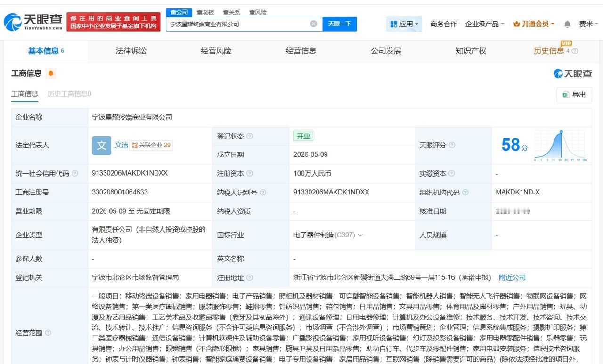Image resolution: width=603 pixels, height=364 pixels.
Task: Open the 文洁 legal representative link
Action: coord(122,145)
